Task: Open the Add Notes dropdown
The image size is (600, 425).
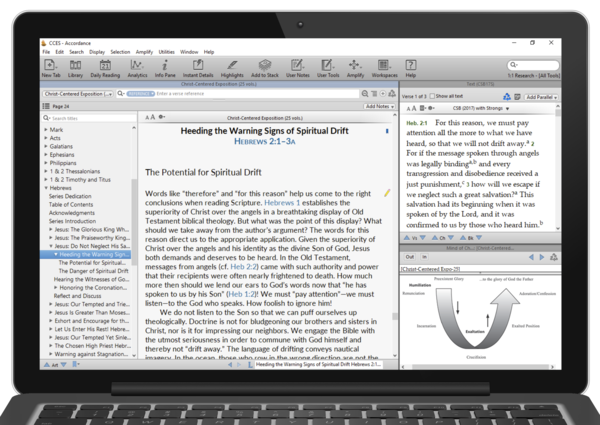Action: (380, 106)
